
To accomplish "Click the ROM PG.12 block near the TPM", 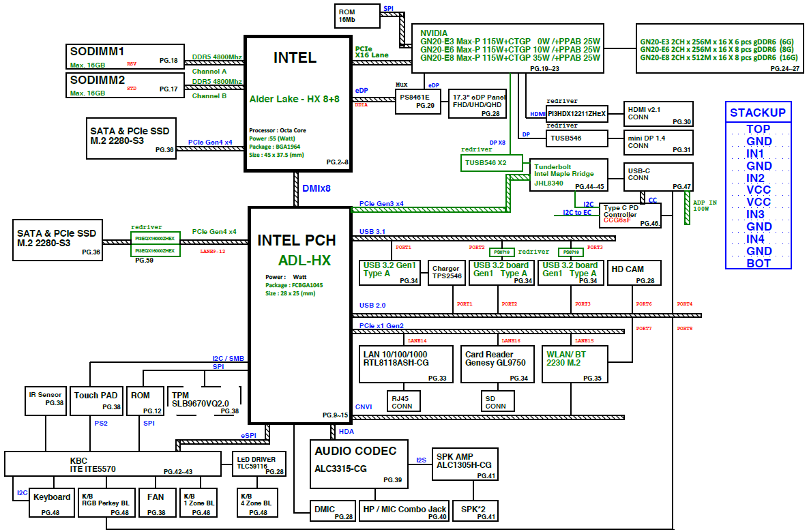I will coord(145,401).
